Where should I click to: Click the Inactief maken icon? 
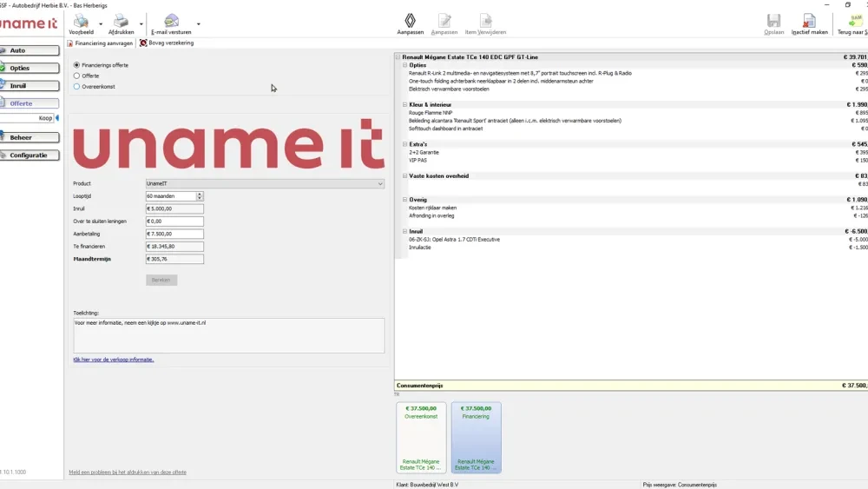809,21
